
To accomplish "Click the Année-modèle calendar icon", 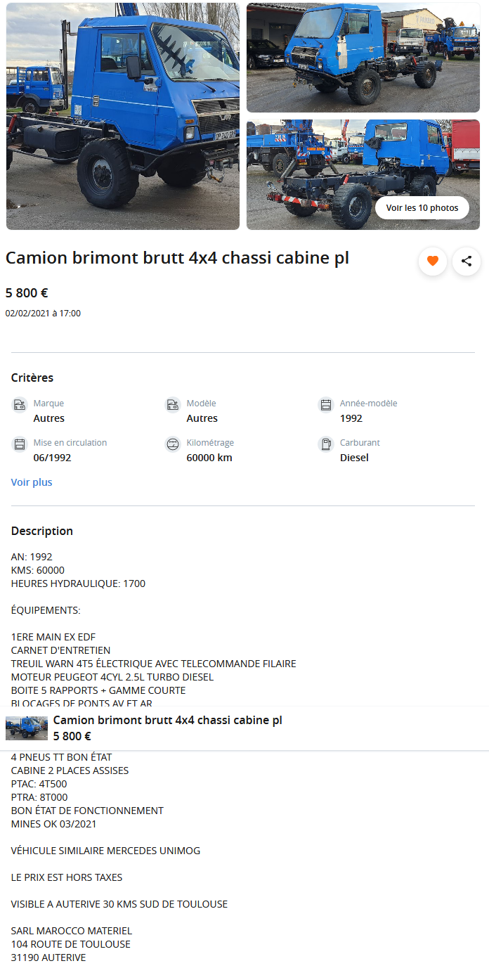I will (326, 405).
